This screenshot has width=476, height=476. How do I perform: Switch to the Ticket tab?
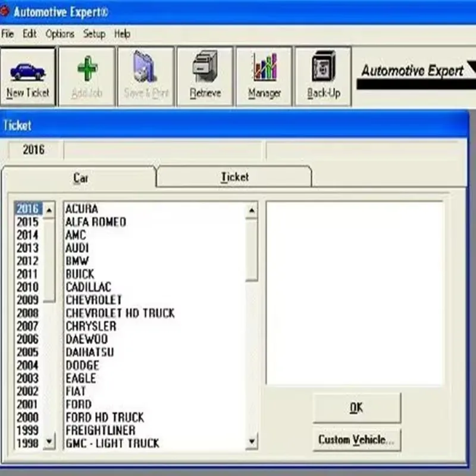[234, 177]
